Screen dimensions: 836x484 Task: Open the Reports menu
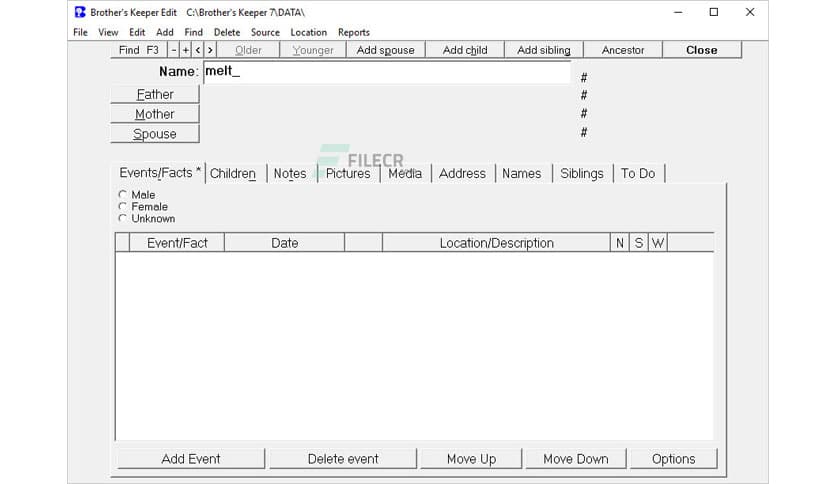354,32
